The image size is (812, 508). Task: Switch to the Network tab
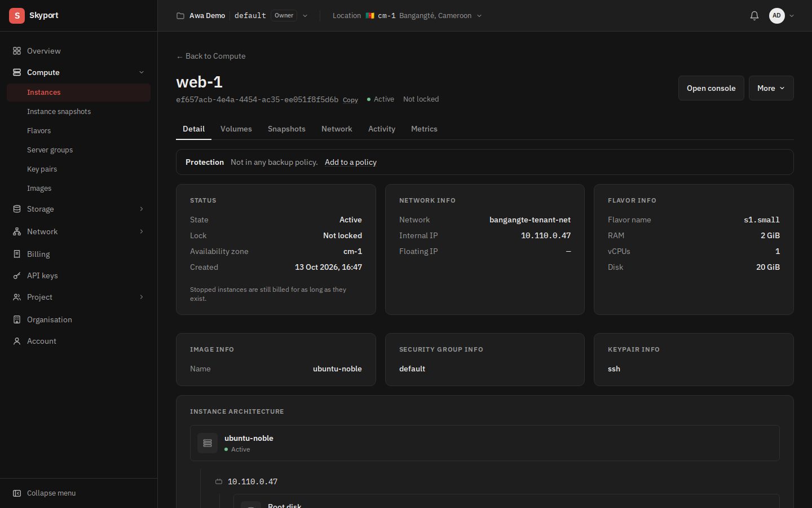click(337, 129)
